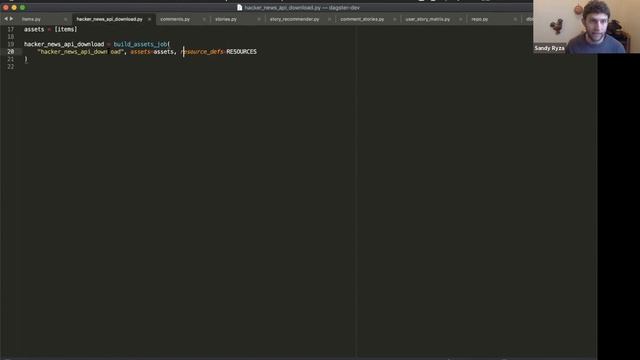Viewport: 640px width, 360px height.
Task: Close the stories.py tab
Action: click(x=259, y=19)
